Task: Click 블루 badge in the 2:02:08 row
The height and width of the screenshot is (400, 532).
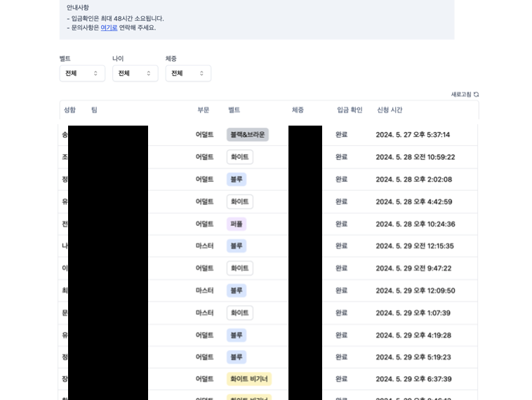Action: click(x=237, y=179)
